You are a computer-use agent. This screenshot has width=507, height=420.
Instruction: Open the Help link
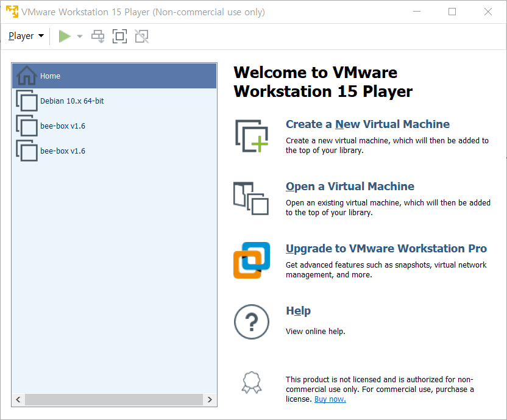[298, 311]
